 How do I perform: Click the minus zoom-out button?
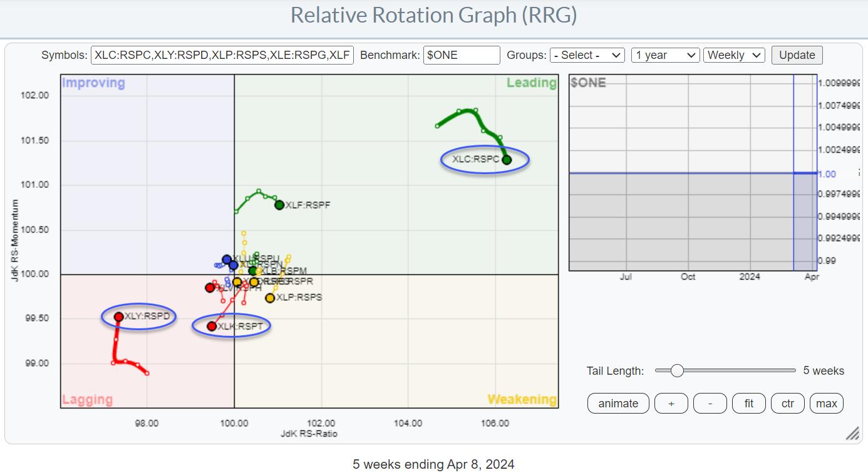(710, 404)
